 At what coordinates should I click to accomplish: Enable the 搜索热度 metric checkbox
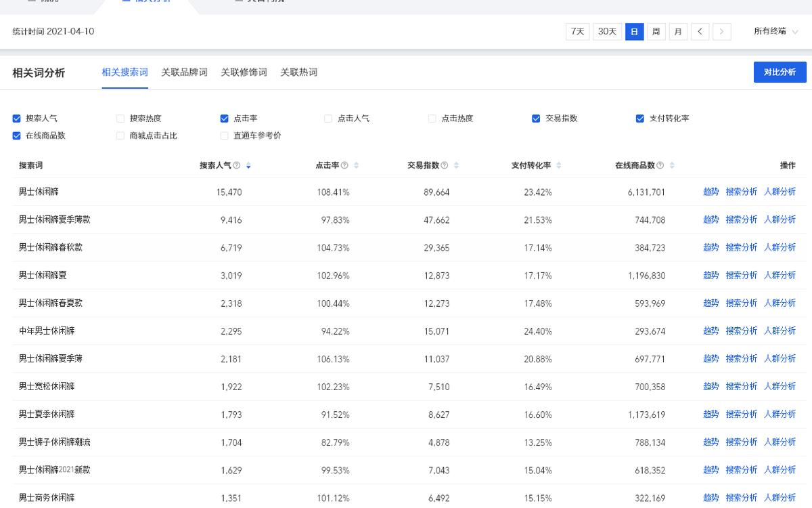(x=120, y=118)
